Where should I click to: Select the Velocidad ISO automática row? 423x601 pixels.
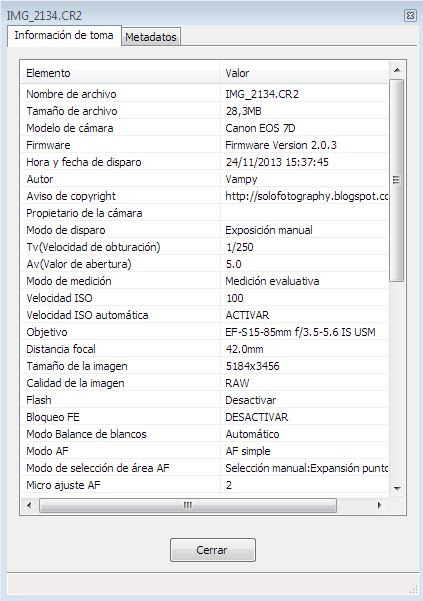click(x=205, y=315)
